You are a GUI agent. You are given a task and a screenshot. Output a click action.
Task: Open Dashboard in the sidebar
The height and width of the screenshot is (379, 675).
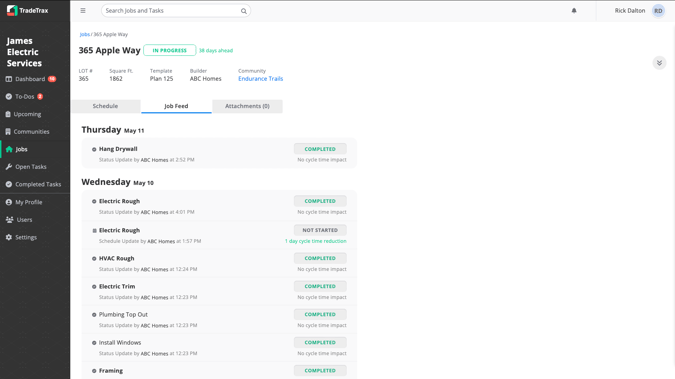[x=31, y=79]
